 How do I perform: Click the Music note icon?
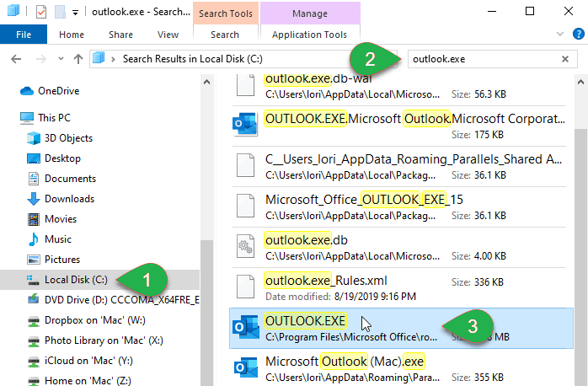point(34,239)
